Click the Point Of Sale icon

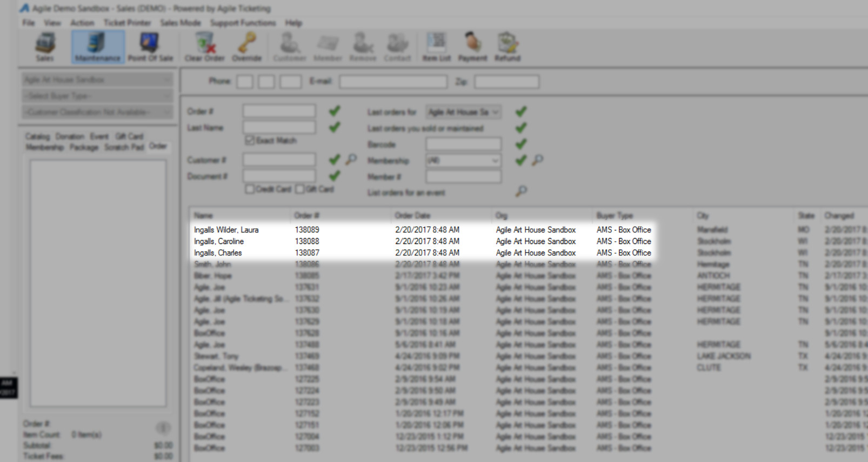point(150,47)
